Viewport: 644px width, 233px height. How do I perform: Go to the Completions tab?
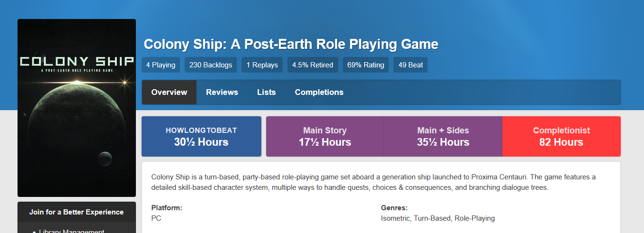[x=319, y=92]
